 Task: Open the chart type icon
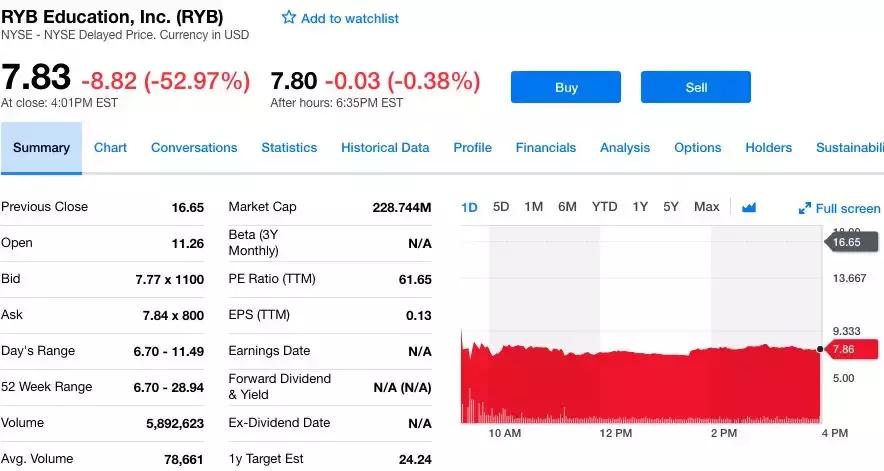(749, 207)
